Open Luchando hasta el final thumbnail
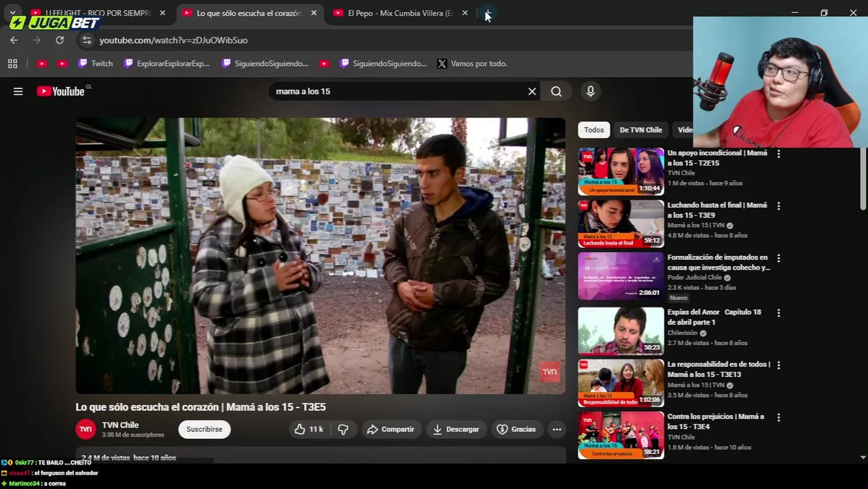Screen dimensions: 868x489 [621, 224]
